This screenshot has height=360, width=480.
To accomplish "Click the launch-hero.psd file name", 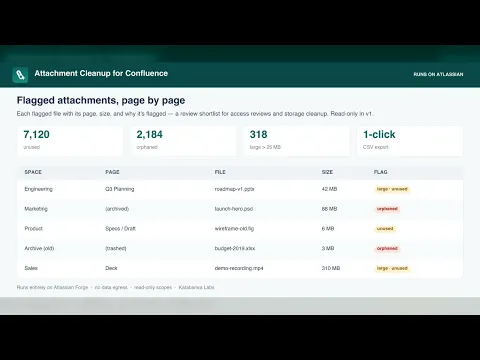I will tap(234, 209).
